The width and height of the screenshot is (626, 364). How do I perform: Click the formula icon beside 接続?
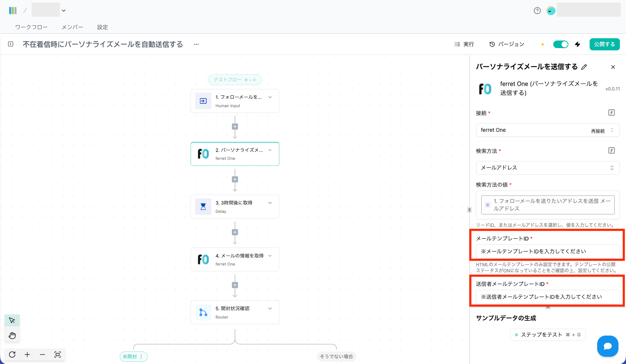coord(612,112)
